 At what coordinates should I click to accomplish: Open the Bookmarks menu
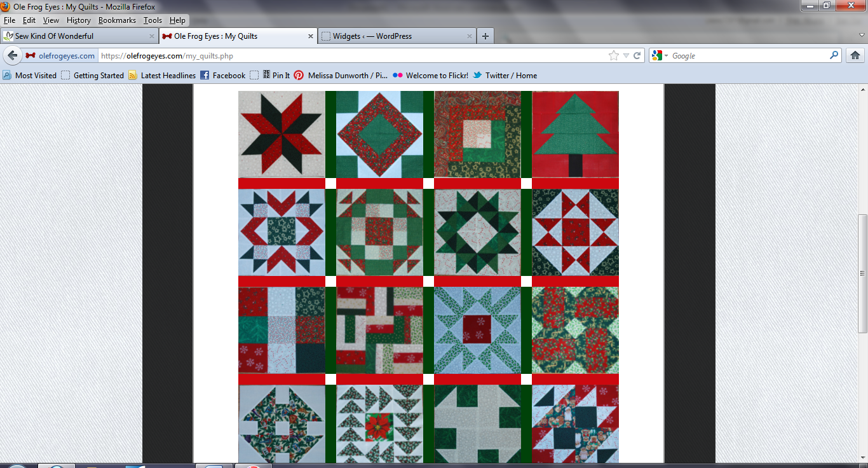tap(117, 20)
